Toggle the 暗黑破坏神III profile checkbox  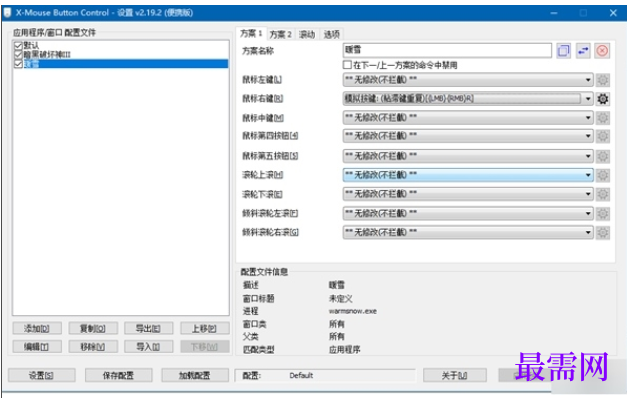tap(18, 54)
